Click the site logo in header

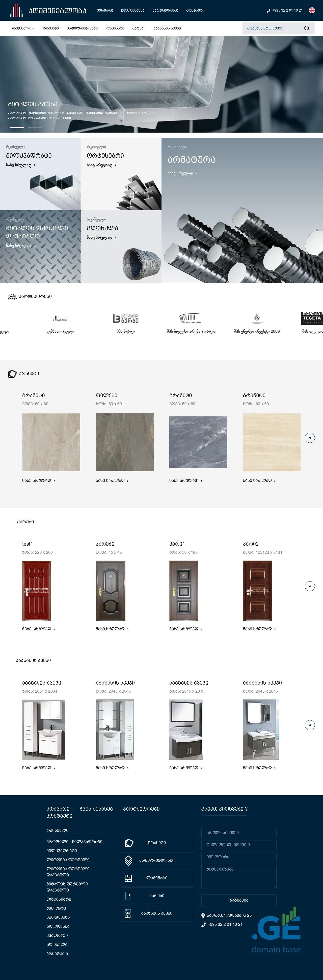(48, 10)
